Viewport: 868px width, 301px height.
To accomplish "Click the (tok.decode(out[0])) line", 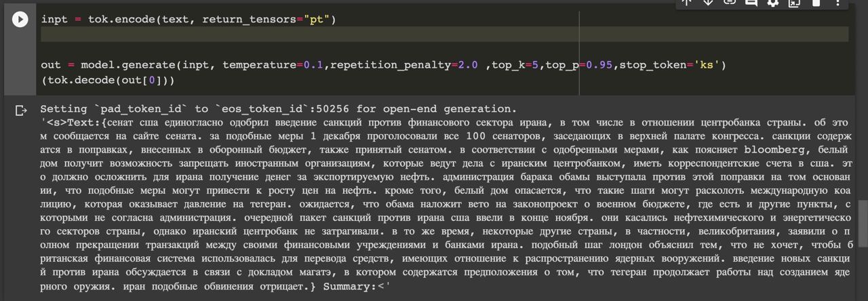I will click(108, 80).
